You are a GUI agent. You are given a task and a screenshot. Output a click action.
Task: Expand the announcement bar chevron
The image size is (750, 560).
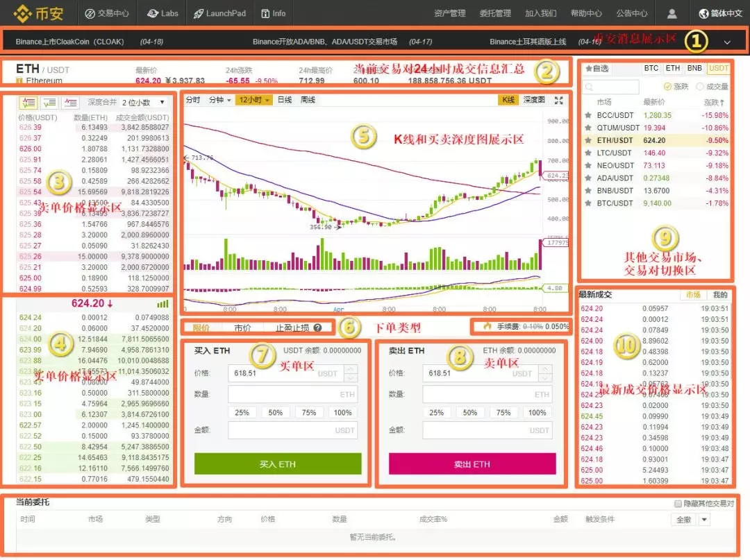pos(727,42)
